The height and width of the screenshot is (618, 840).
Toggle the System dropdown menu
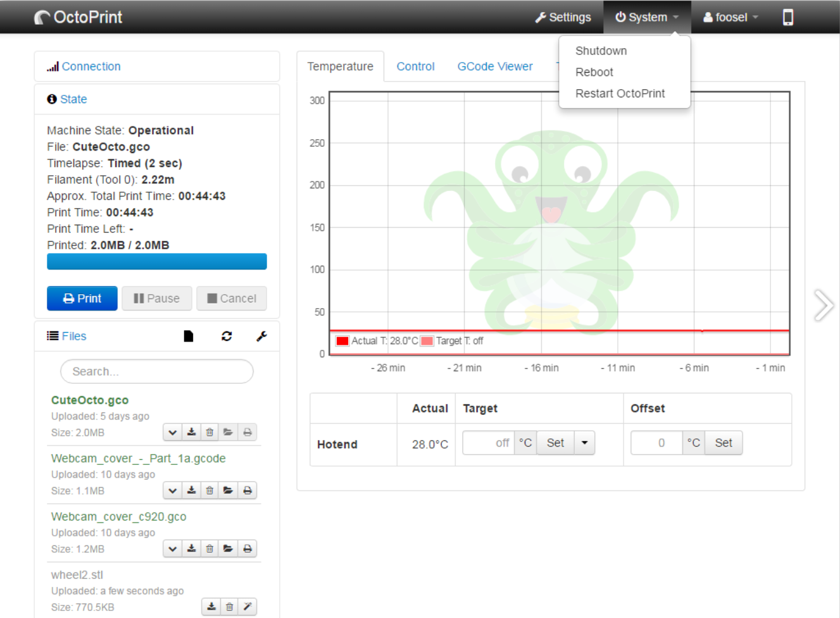647,17
